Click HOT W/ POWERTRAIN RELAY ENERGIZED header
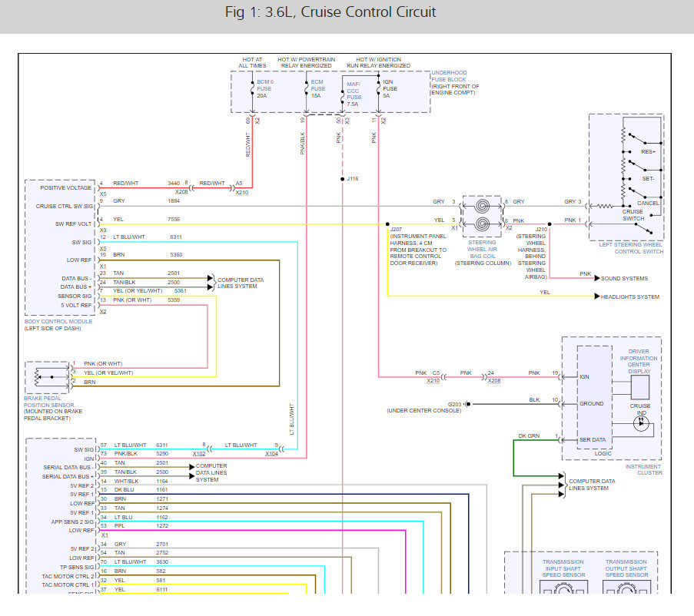Viewport: 694px width, 616px height. [x=307, y=62]
